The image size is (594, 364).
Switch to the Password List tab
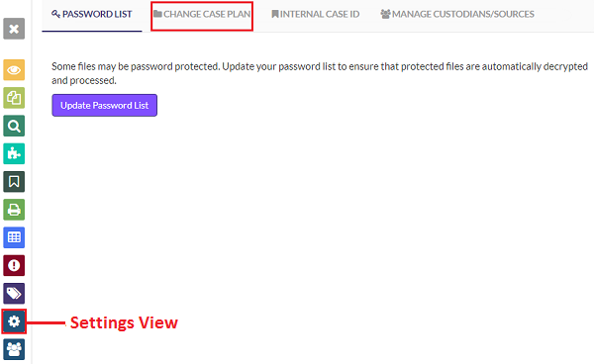click(92, 15)
